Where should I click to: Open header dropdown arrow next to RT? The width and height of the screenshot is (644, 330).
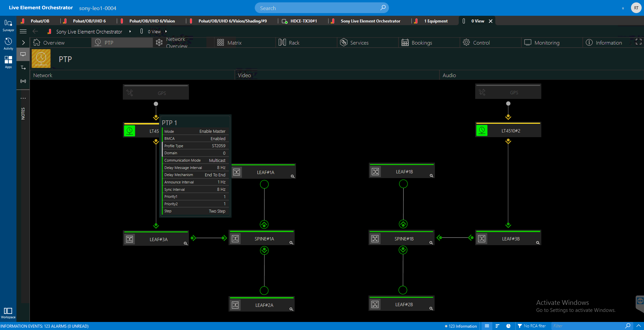(623, 8)
